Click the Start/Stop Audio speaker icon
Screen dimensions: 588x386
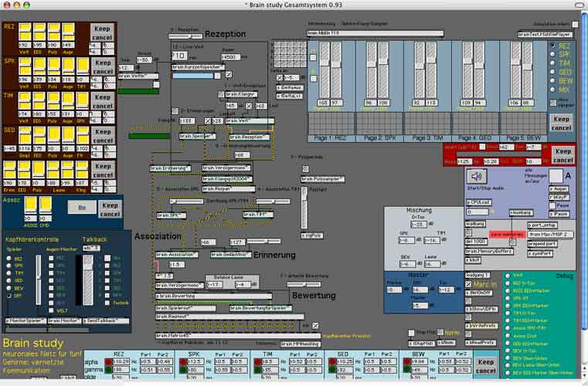476,176
